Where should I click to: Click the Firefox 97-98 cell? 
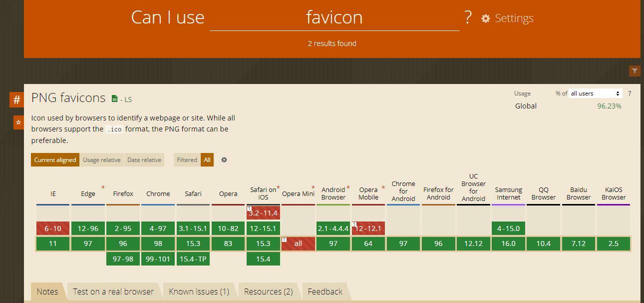(x=123, y=259)
